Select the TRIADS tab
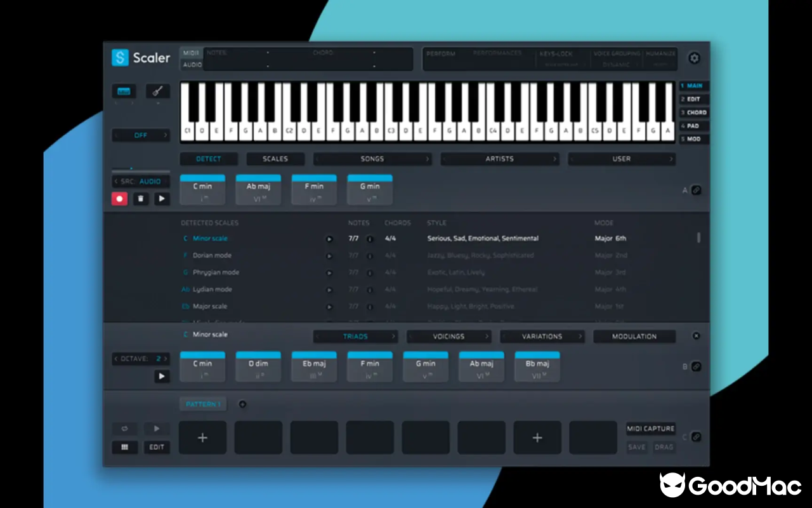 click(356, 336)
